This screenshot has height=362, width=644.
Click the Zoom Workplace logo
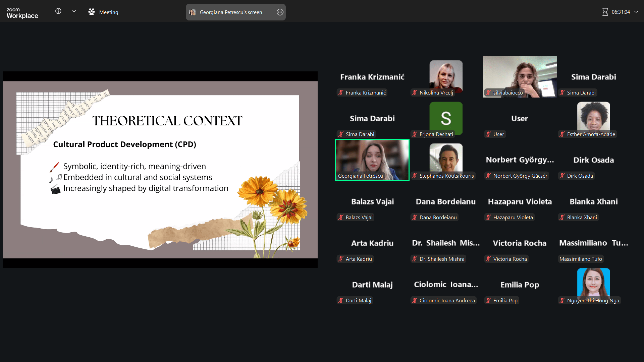point(22,13)
